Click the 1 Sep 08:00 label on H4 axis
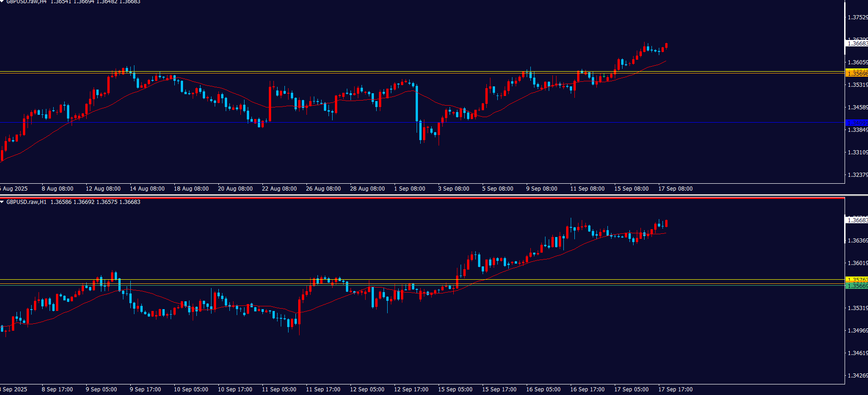 point(410,189)
